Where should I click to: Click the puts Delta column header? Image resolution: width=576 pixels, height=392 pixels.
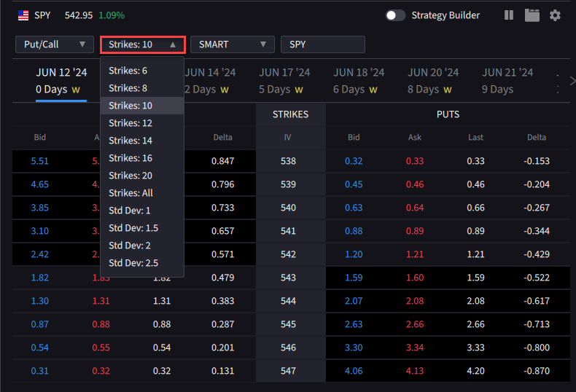click(537, 137)
